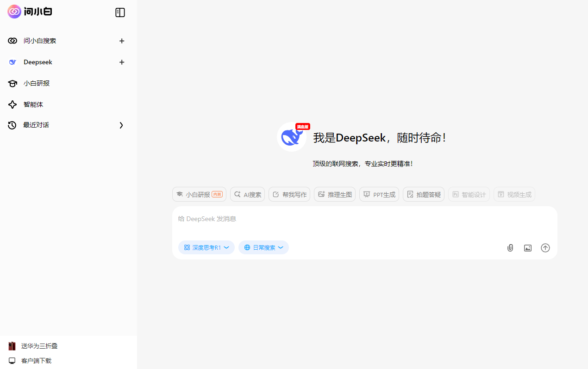The height and width of the screenshot is (369, 588).
Task: Select the 推理生图 image generation tool
Action: coord(335,194)
